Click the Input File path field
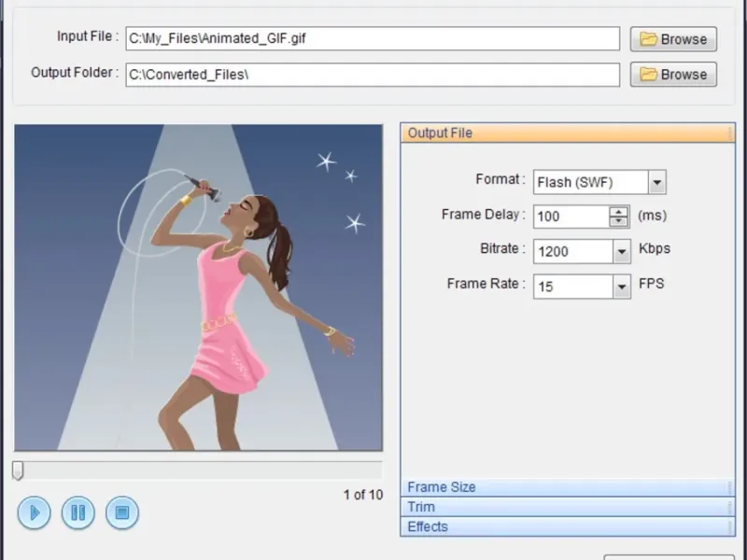Image resolution: width=747 pixels, height=560 pixels. 373,38
